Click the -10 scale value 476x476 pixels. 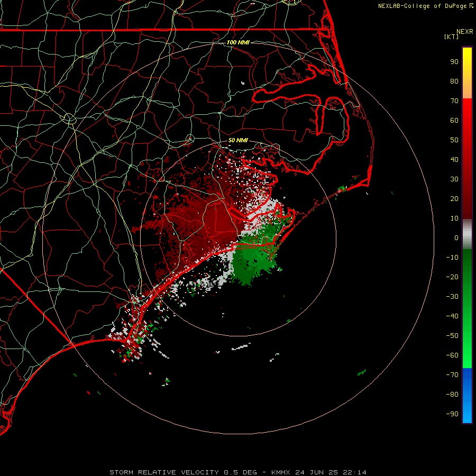(452, 258)
